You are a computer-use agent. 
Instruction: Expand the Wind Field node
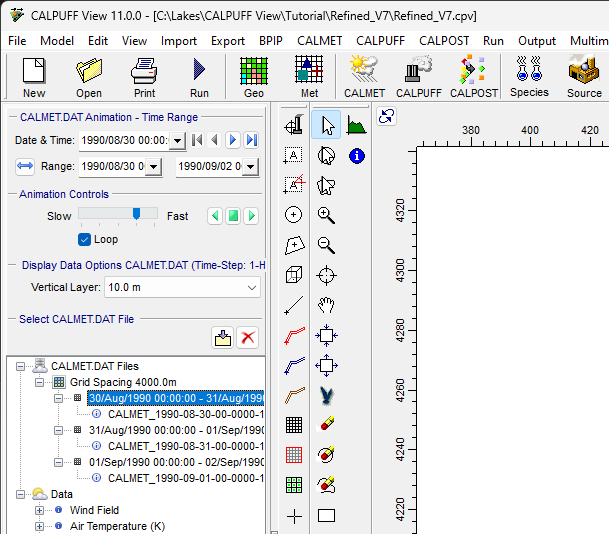click(x=39, y=510)
